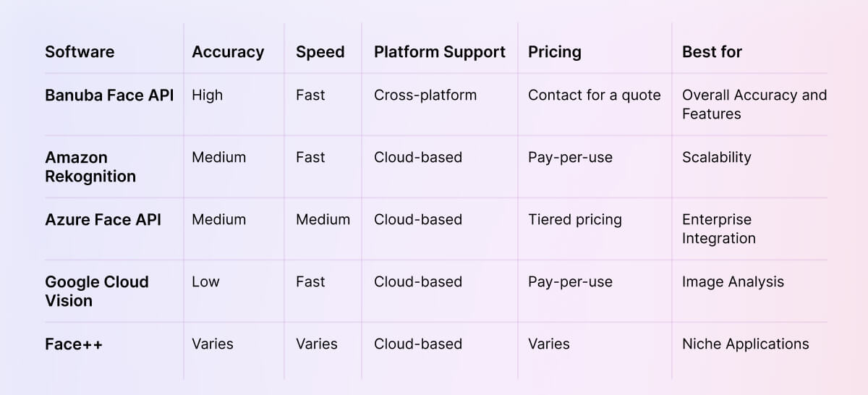Click the Pricing column header

pos(554,52)
